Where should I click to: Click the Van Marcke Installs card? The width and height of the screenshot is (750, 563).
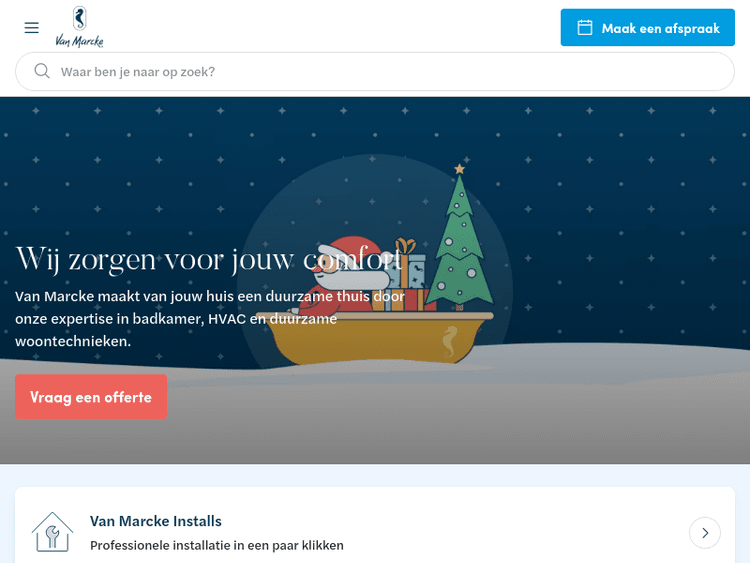pyautogui.click(x=375, y=525)
